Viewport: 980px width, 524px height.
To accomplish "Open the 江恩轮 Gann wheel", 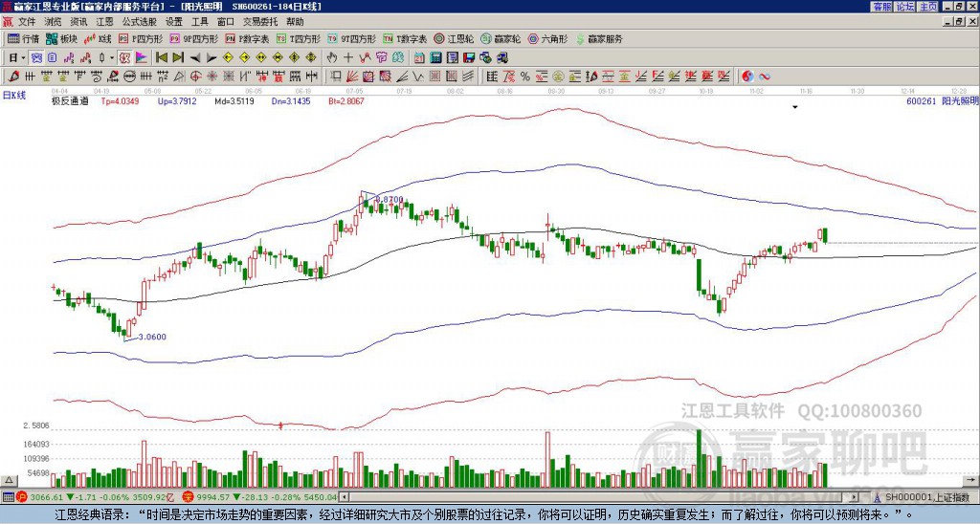I will [455, 38].
